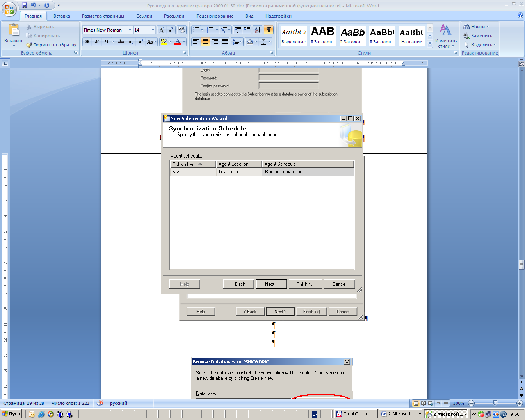Click Undo in Quick Access toolbar
Screen dimensions: 525x420
coord(34,5)
